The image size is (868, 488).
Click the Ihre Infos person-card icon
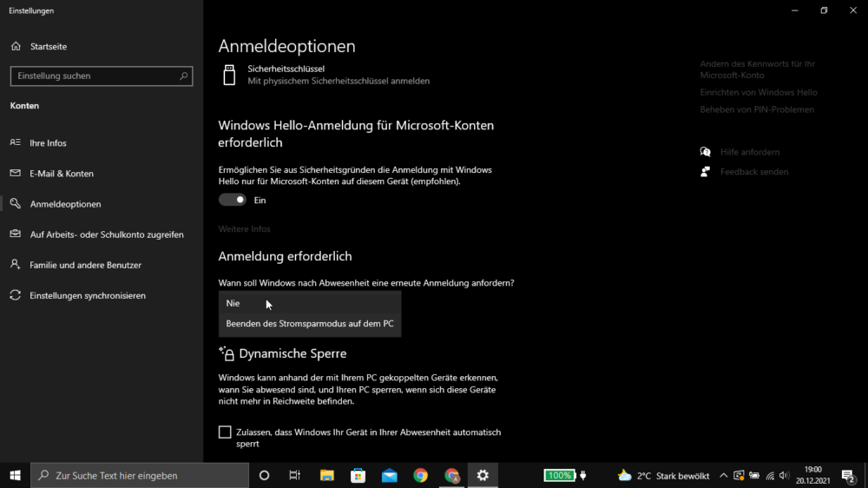pos(16,142)
